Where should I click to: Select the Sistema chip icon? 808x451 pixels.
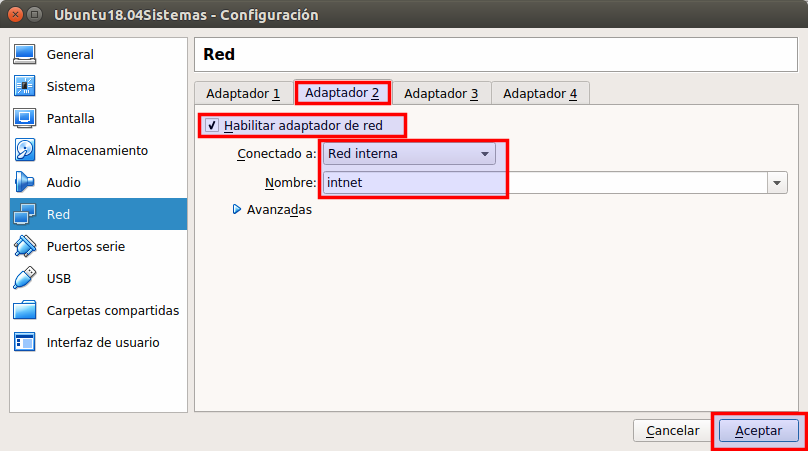coord(25,86)
